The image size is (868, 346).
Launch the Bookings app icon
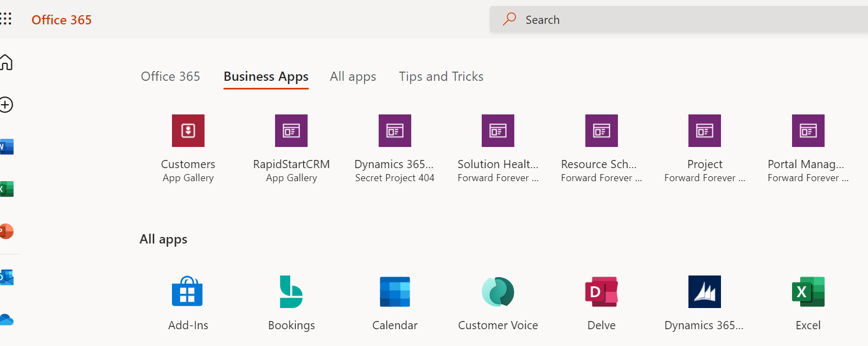[291, 292]
